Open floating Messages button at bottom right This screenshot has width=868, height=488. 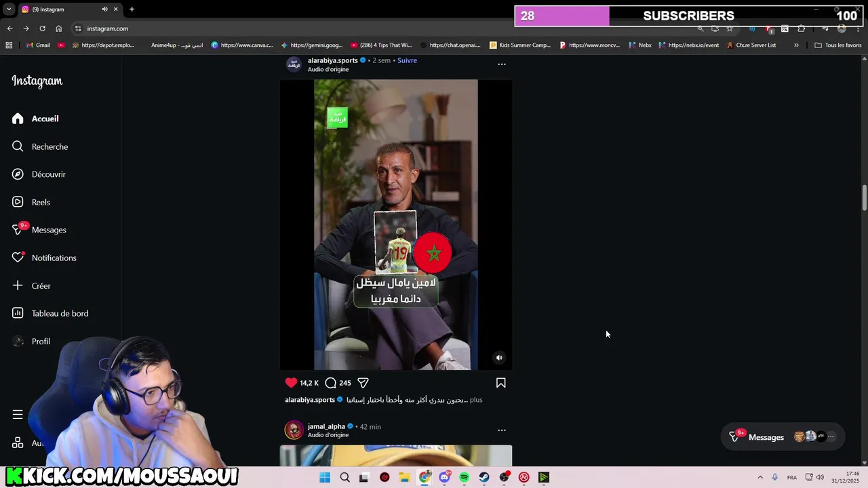pyautogui.click(x=783, y=437)
